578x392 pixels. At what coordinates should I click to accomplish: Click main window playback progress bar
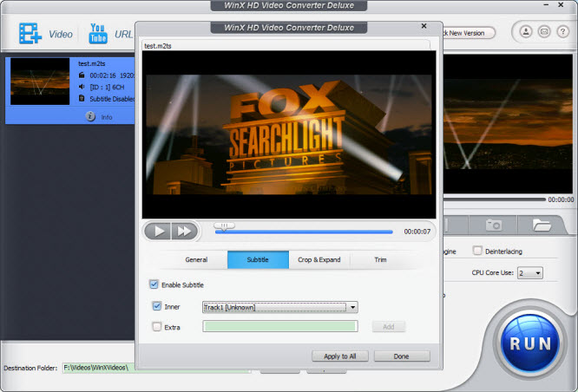[495, 199]
